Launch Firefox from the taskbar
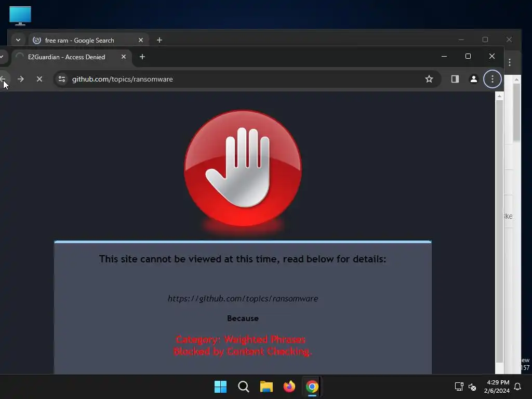 click(x=289, y=387)
